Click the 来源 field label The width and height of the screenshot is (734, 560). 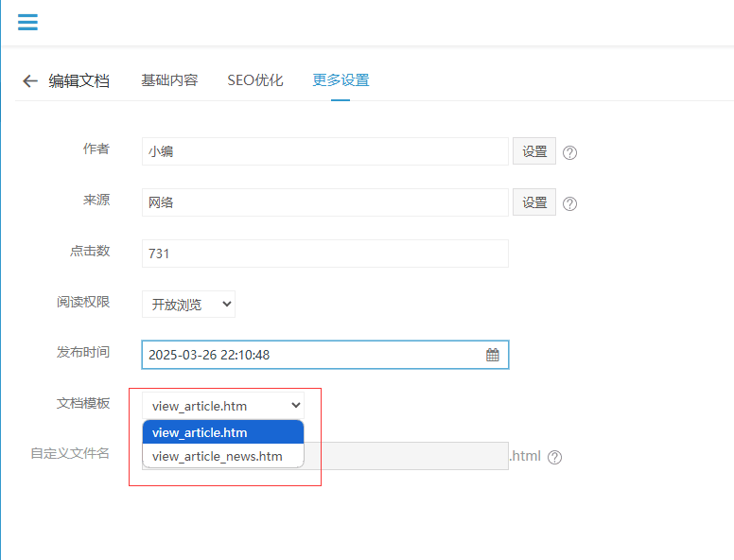tap(96, 200)
